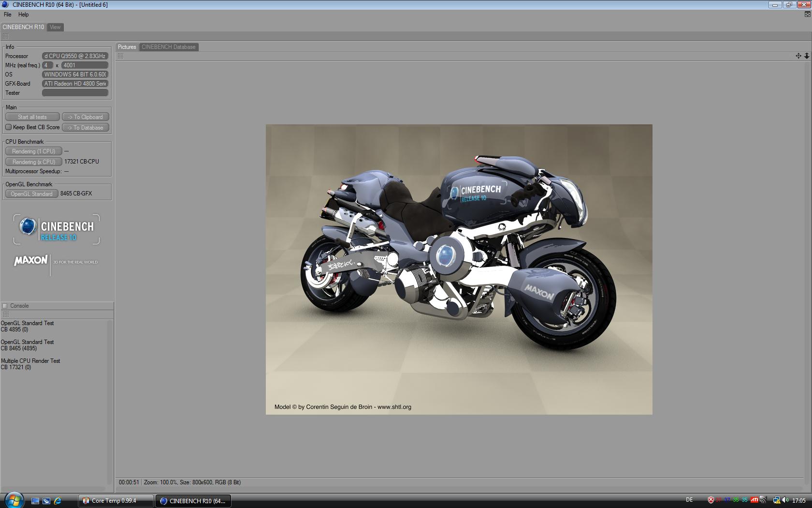Click the console line CB 4895 (0)
Image resolution: width=812 pixels, height=508 pixels.
tap(14, 329)
